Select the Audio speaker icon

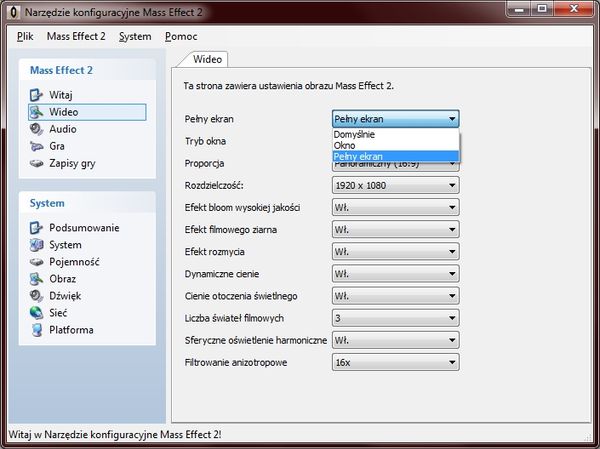click(x=37, y=129)
